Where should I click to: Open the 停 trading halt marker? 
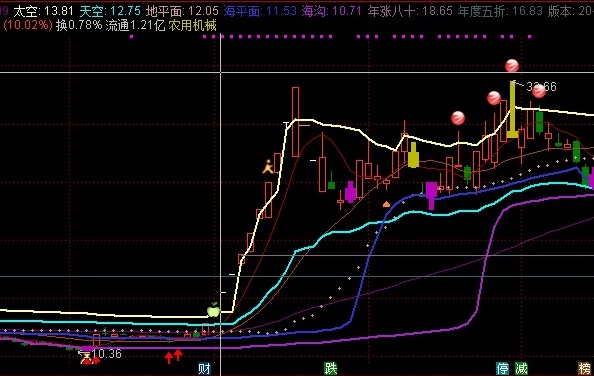coord(503,368)
